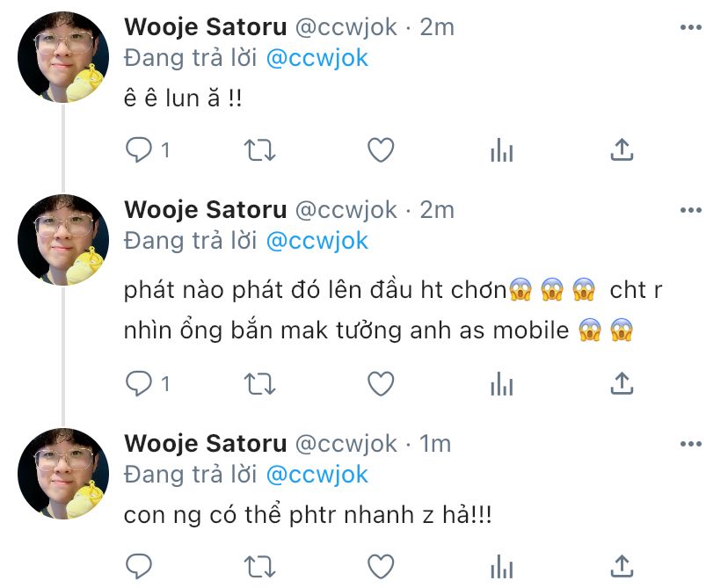Reply to the "con ng có thể" tweet
The image size is (728, 588).
[x=139, y=566]
